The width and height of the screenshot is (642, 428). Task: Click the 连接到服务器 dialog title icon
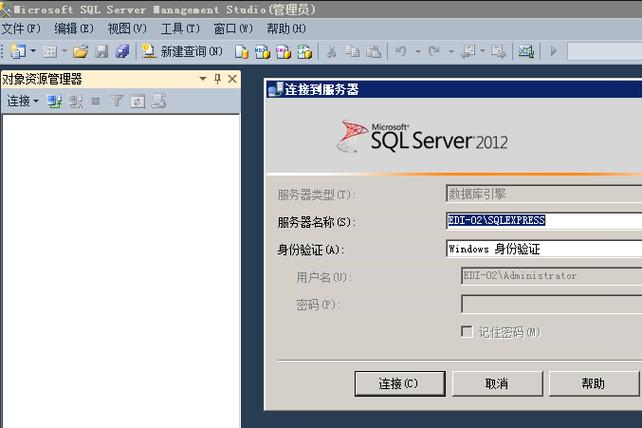pyautogui.click(x=276, y=89)
